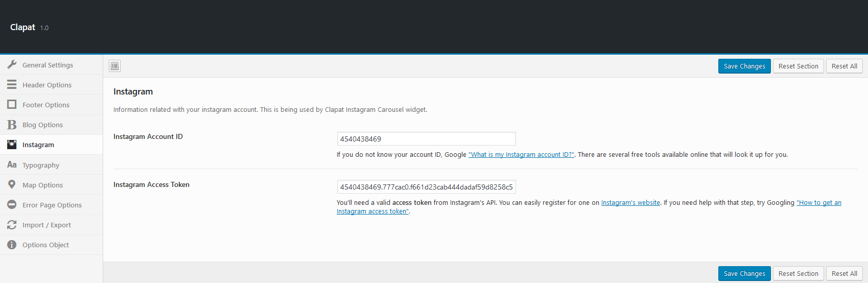Click the camera icon beside Instagram
Screen dimensions: 868x283
click(12, 145)
